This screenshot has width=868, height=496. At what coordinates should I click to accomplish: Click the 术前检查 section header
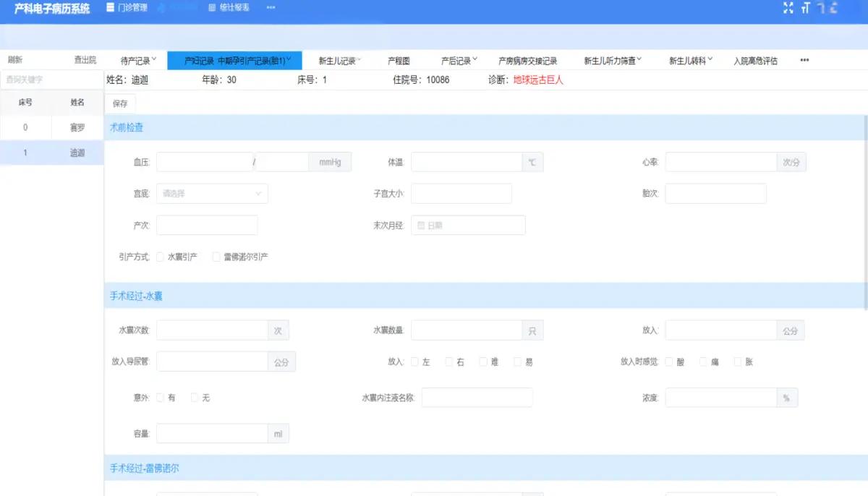point(485,127)
